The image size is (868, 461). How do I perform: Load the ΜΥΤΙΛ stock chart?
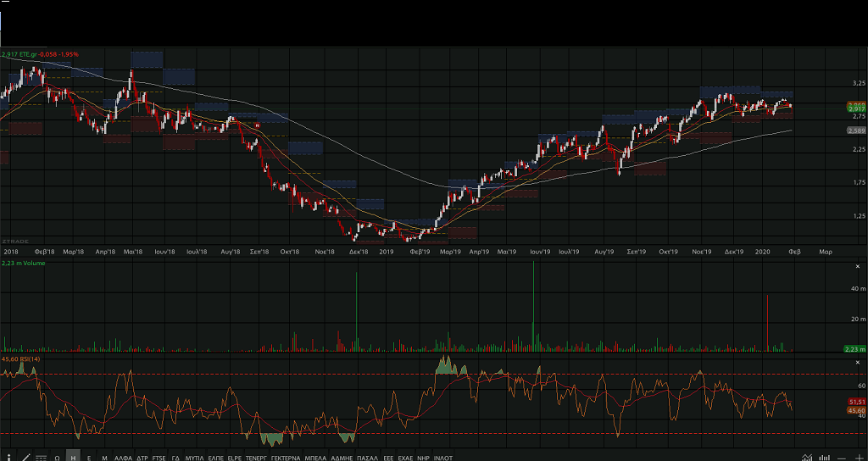(194, 457)
